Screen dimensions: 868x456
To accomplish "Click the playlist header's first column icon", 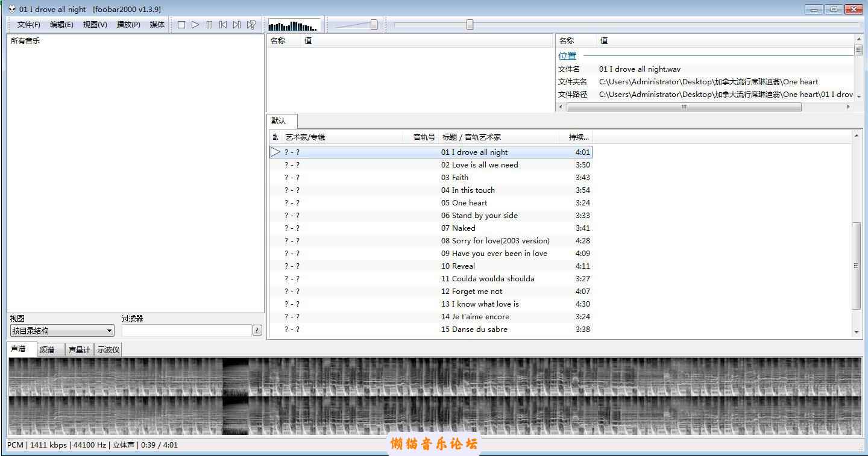I will click(275, 137).
